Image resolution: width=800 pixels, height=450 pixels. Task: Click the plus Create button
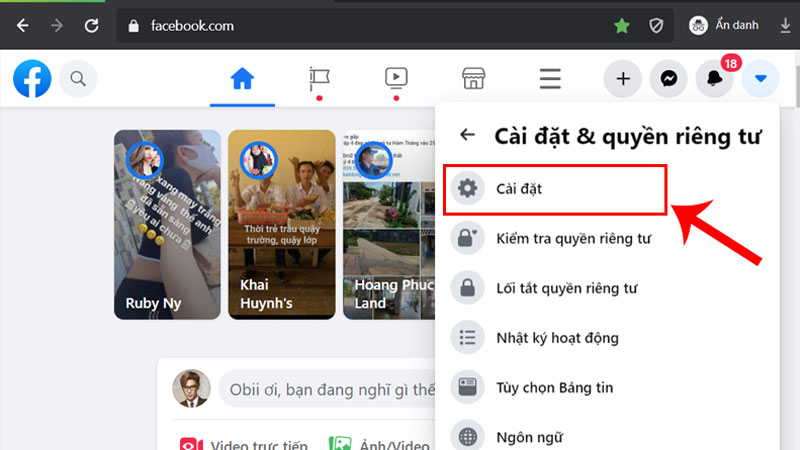click(622, 79)
